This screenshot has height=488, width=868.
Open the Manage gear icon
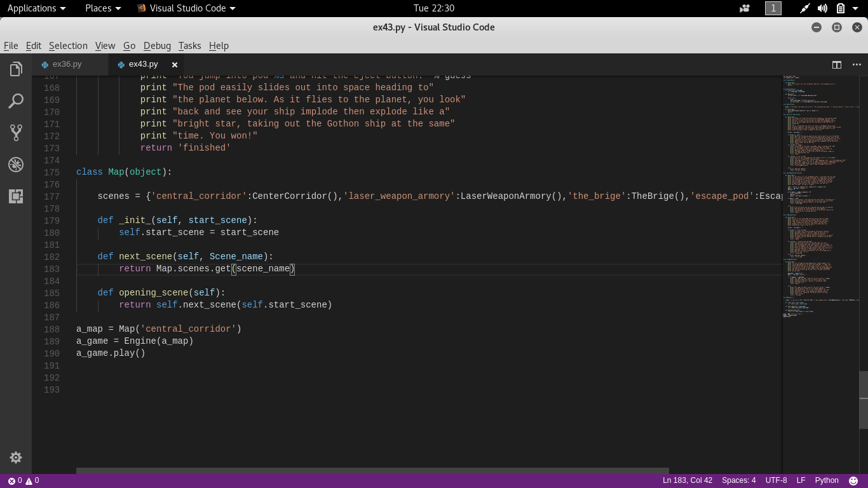pos(16,457)
